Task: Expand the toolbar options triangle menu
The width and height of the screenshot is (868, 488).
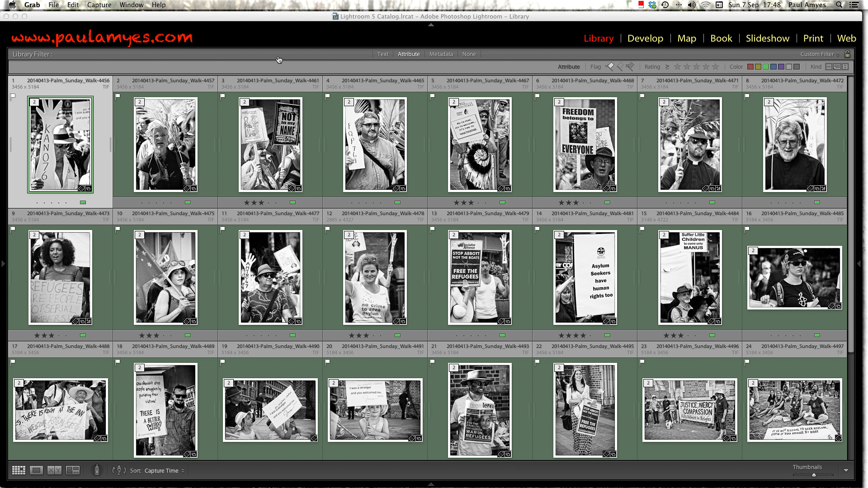Action: (x=846, y=470)
